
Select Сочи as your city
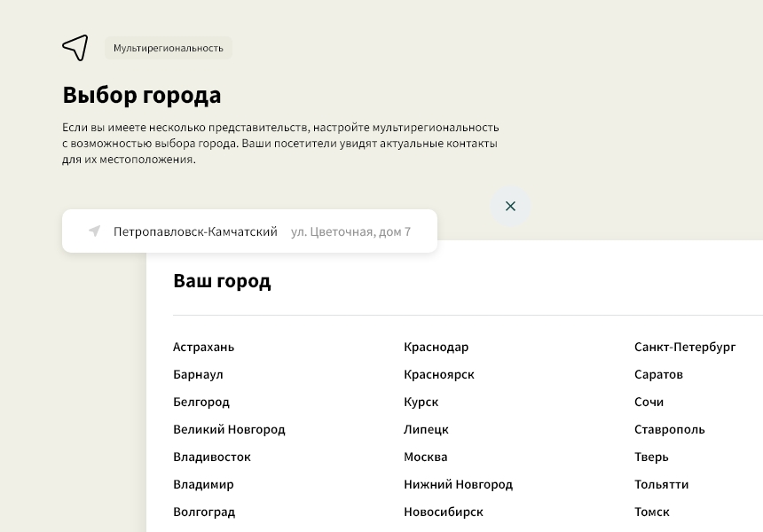[x=649, y=402]
